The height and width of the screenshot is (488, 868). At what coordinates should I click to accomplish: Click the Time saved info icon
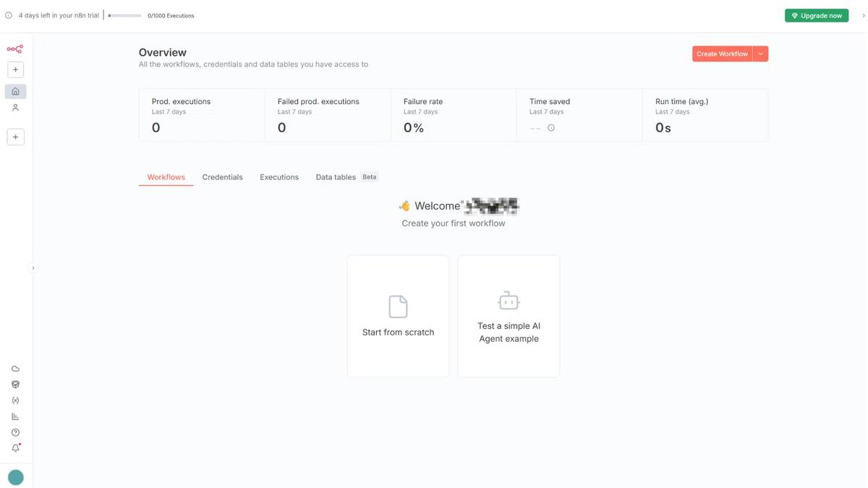click(x=551, y=128)
